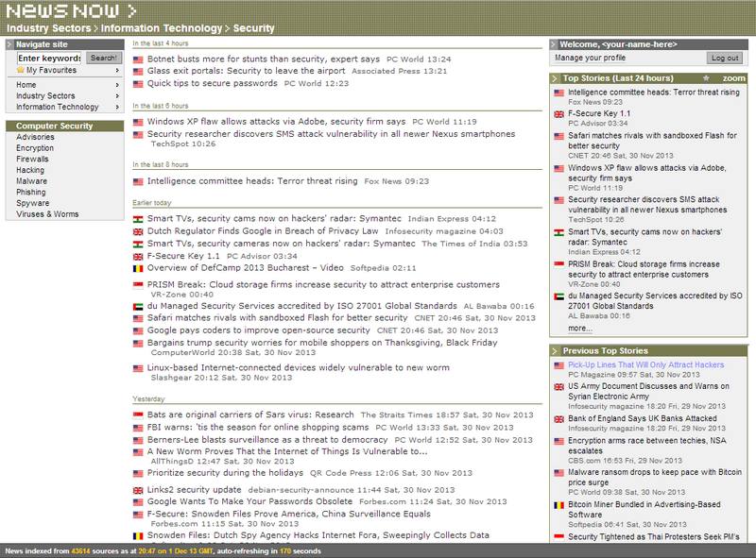
Task: Click the Romanian flag beside DefCamp 2013 headline
Action: (138, 268)
